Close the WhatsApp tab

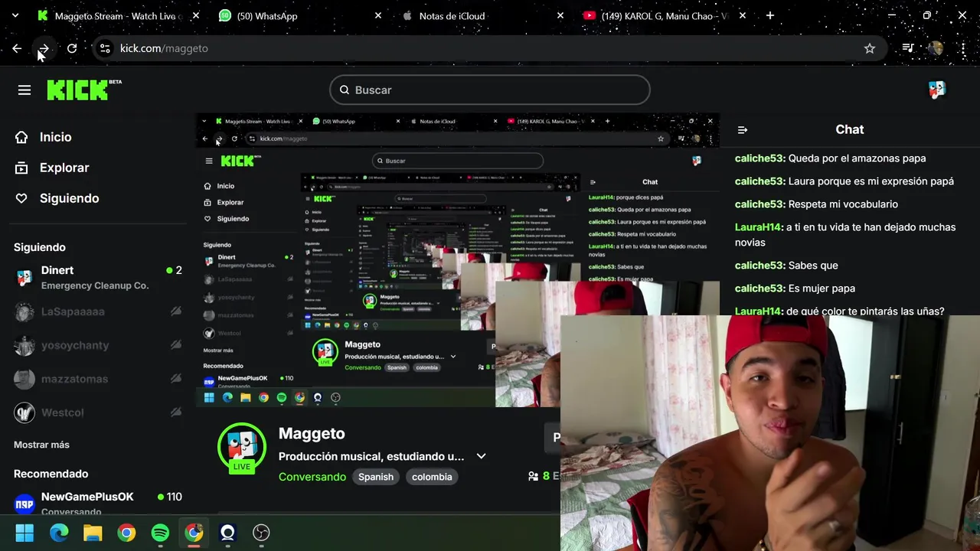378,15
